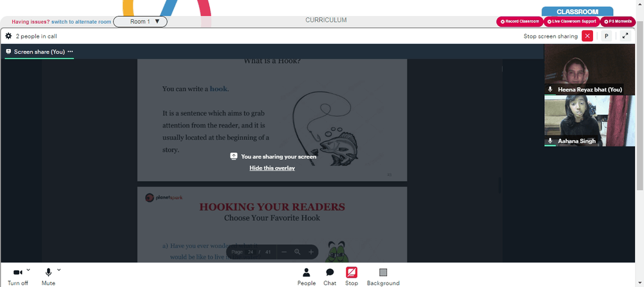The height and width of the screenshot is (287, 644).
Task: Click mic indicator on Aahana Singh tile
Action: click(x=551, y=141)
